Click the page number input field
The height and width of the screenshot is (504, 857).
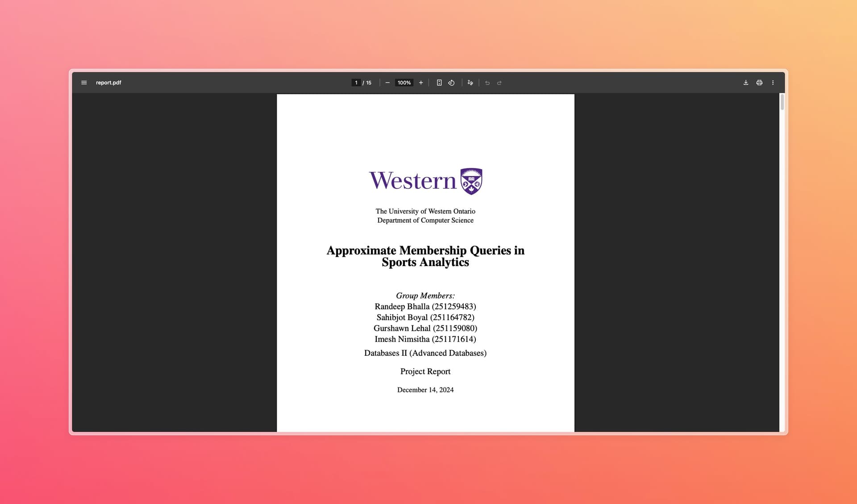[x=356, y=83]
